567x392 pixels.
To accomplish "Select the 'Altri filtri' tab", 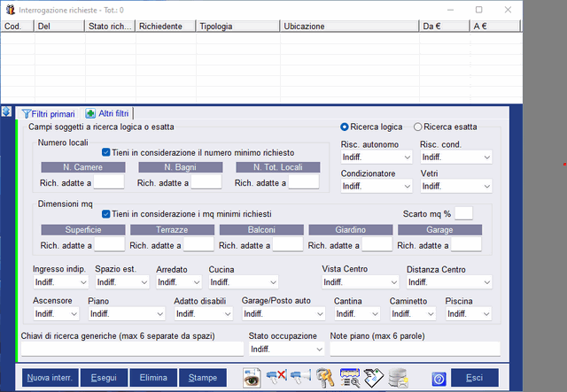I will pyautogui.click(x=107, y=113).
